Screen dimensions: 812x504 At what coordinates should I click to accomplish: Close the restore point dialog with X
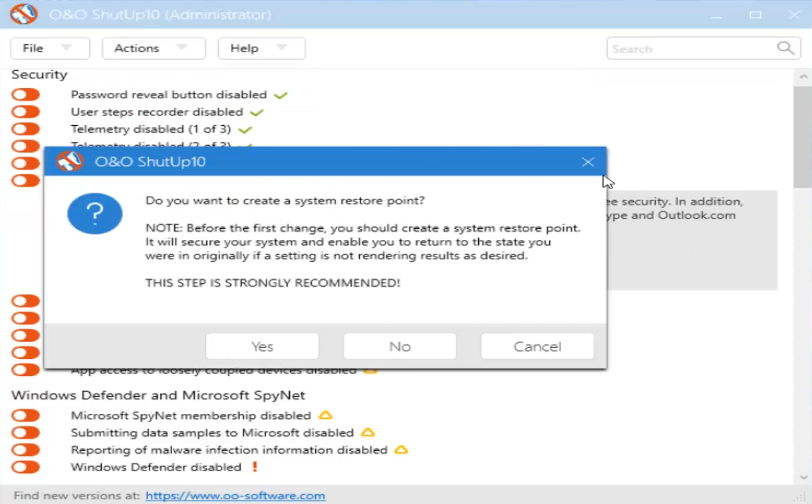coord(588,162)
